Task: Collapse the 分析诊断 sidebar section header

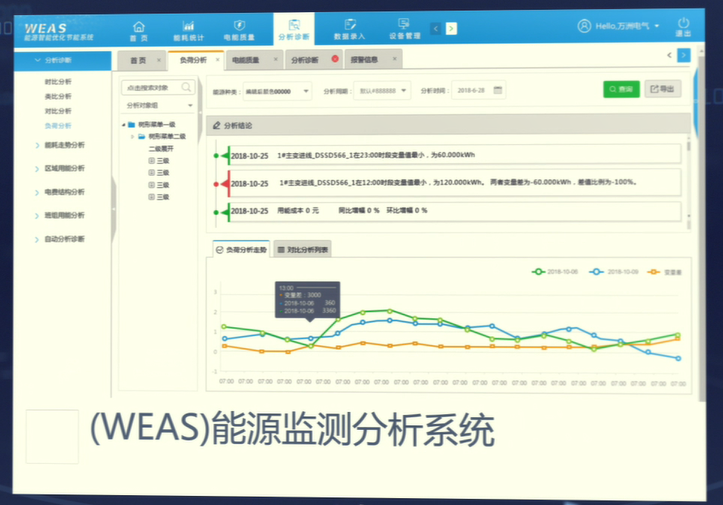Action: point(63,60)
